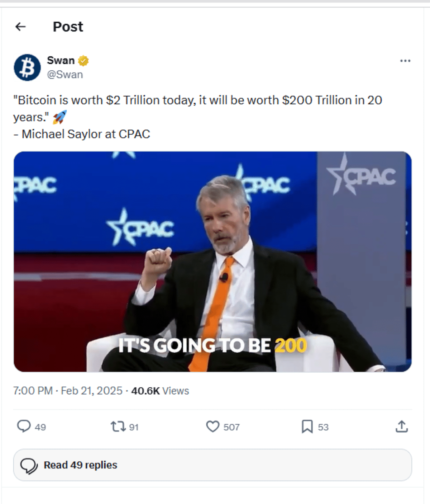Click the reply speech bubble icon
430x504 pixels.
pyautogui.click(x=24, y=426)
